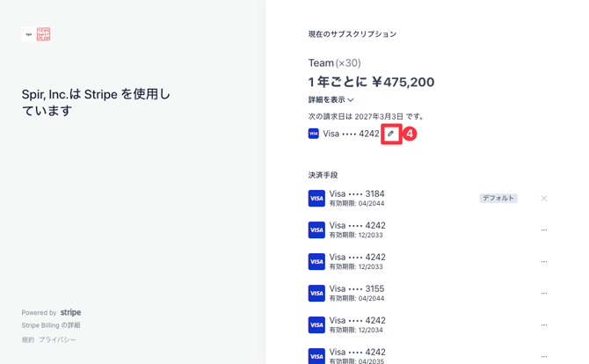Expand 詳細を表示 subscription details
Viewport: 589px width, 364px height.
coord(331,100)
